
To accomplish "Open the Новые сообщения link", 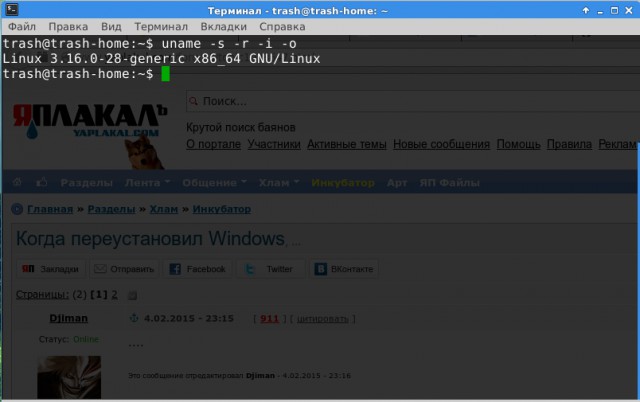I will click(441, 144).
